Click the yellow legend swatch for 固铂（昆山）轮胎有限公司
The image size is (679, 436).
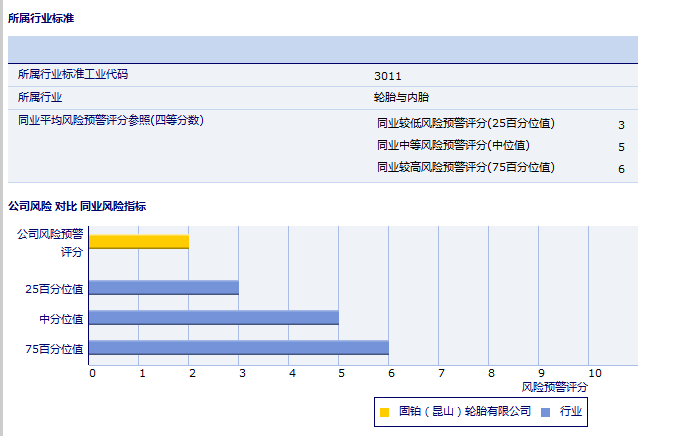point(384,412)
